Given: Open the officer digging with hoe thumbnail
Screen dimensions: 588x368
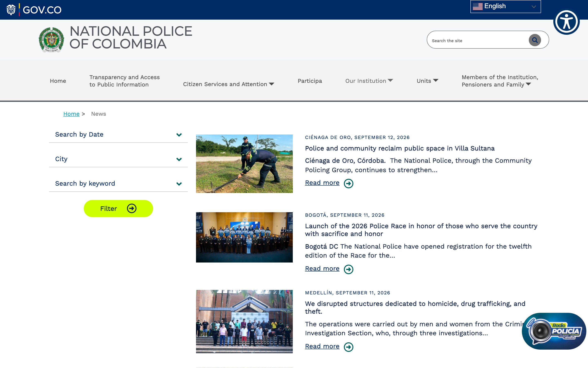Looking at the screenshot, I should click(244, 164).
